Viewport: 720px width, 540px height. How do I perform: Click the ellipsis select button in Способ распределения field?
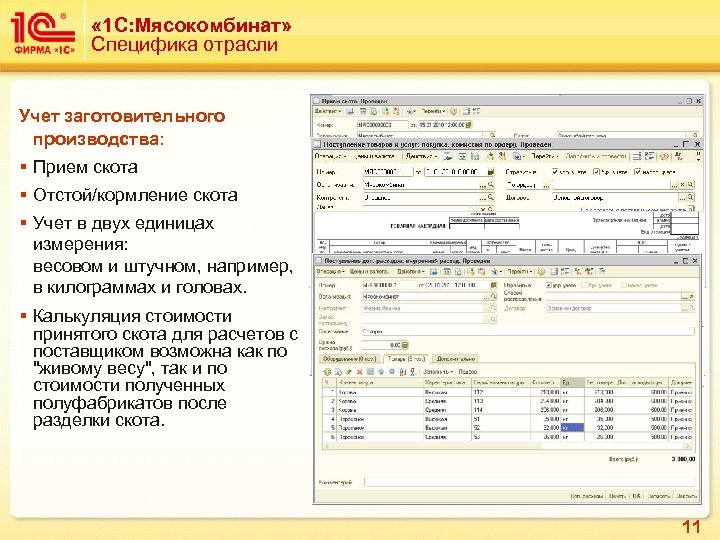[x=685, y=297]
